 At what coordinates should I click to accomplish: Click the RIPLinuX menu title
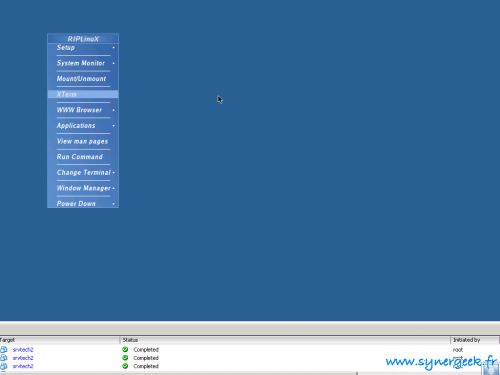pos(83,39)
